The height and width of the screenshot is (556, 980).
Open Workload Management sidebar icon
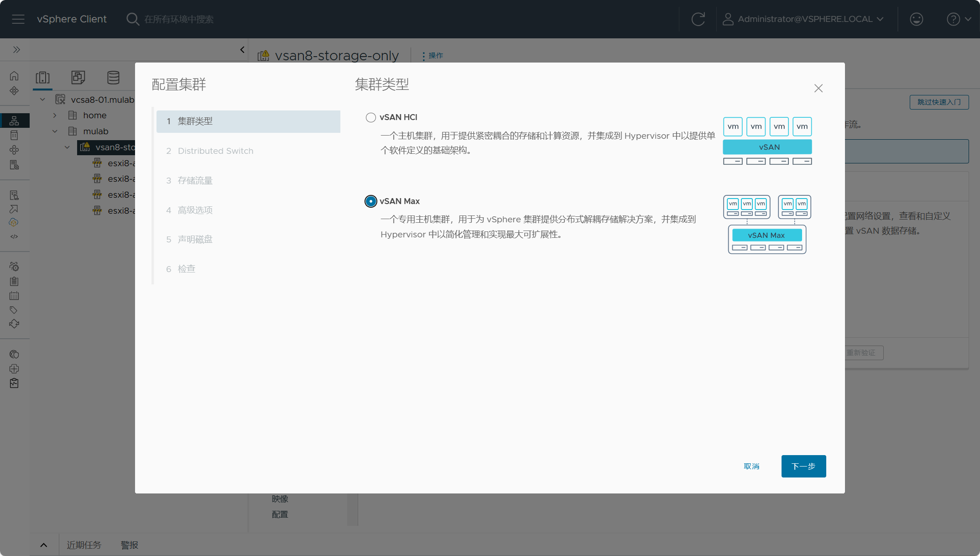[x=14, y=150]
